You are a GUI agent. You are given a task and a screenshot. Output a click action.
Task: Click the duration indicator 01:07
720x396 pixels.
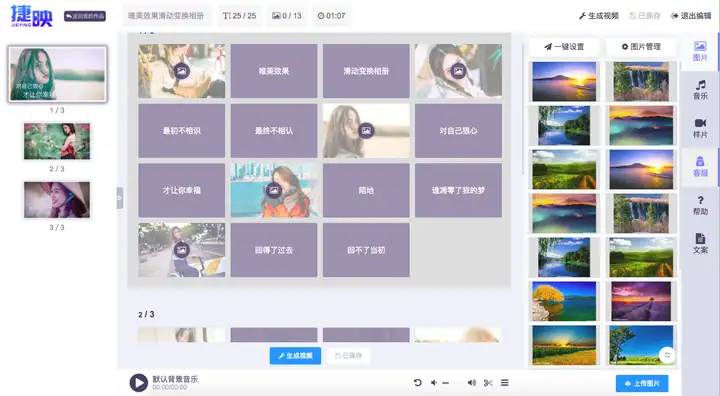coord(332,16)
